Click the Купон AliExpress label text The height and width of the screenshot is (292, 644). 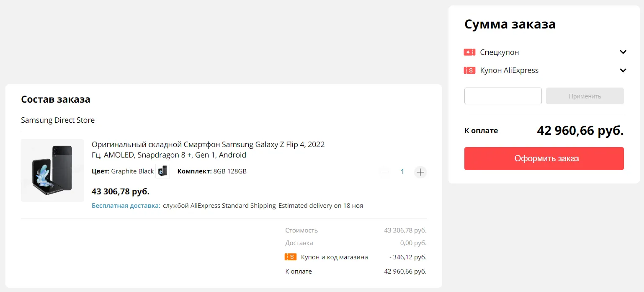pos(509,70)
